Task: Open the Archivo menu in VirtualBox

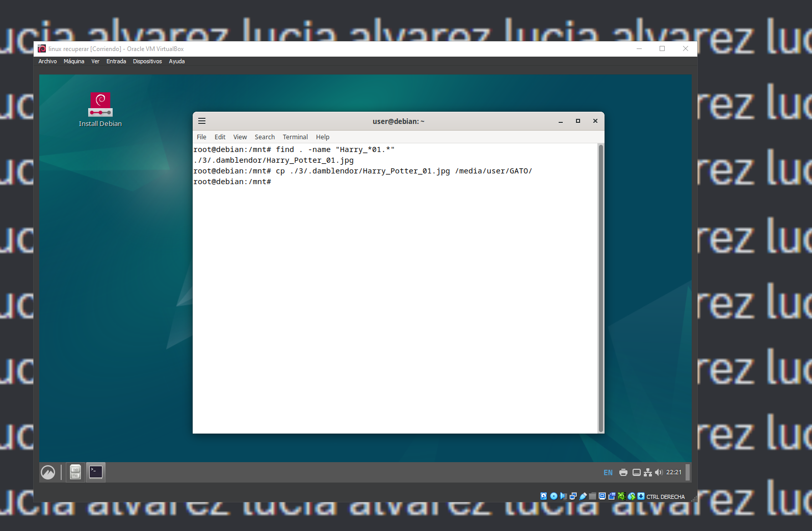Action: click(x=47, y=61)
